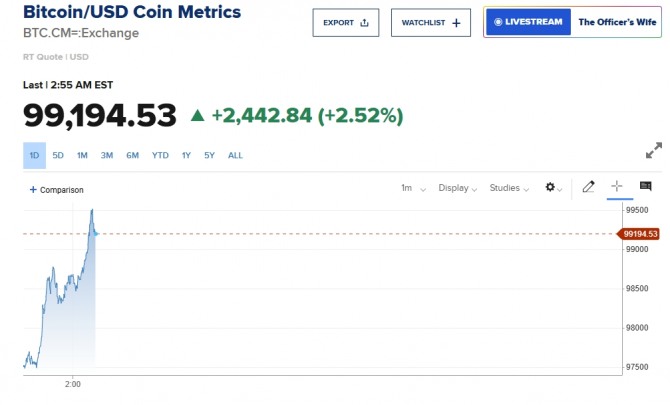670x405 pixels.
Task: Open the chart comment icon
Action: [x=646, y=187]
